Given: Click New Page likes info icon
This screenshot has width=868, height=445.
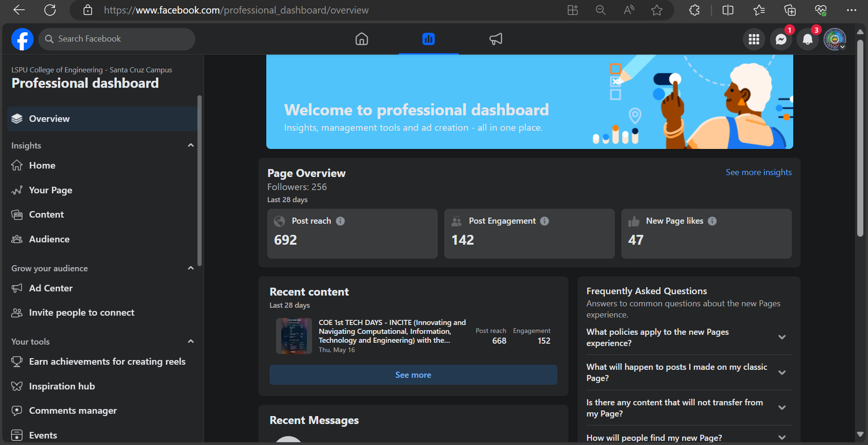Looking at the screenshot, I should 712,221.
